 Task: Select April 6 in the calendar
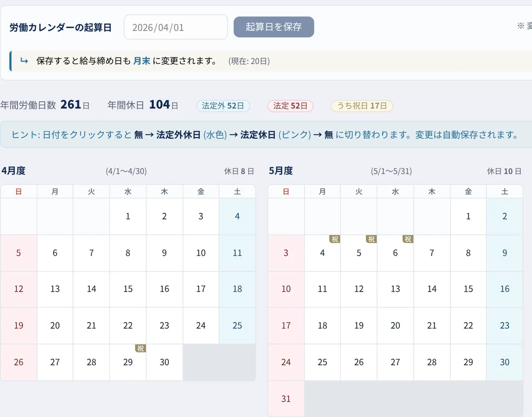(55, 253)
